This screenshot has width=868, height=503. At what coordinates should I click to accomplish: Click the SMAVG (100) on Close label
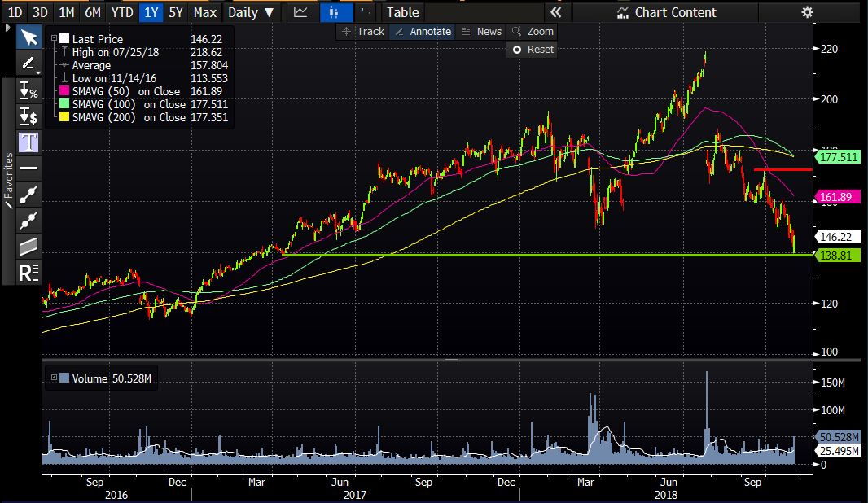pos(129,104)
